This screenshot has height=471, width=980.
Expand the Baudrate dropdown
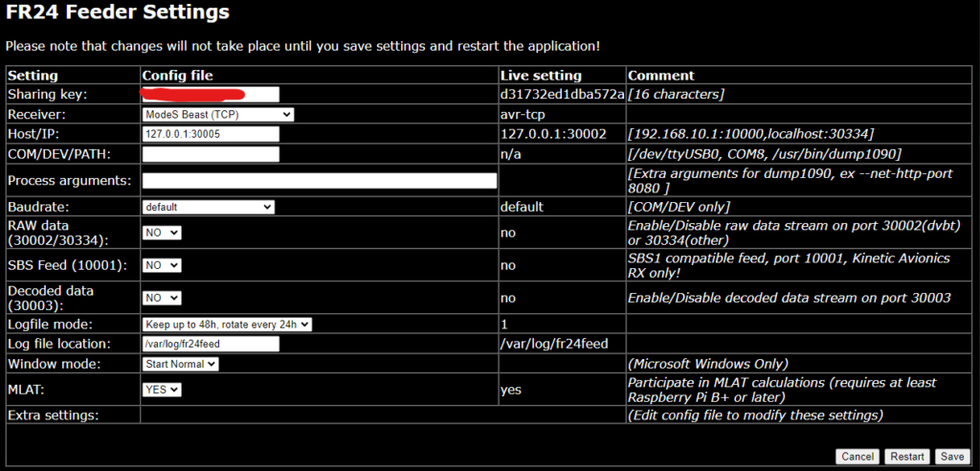point(208,206)
